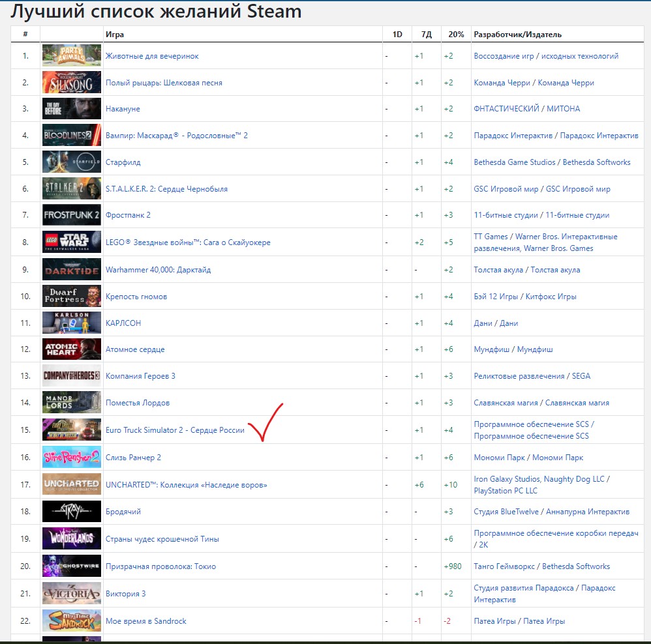Image resolution: width=651 pixels, height=644 pixels.
Task: Open the Bloodlines 2 thumbnail image
Action: coord(71,135)
